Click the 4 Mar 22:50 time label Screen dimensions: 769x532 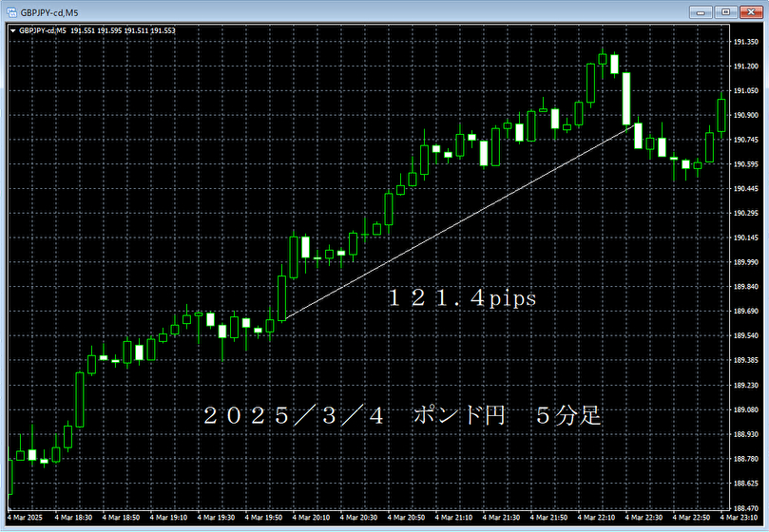[691, 518]
